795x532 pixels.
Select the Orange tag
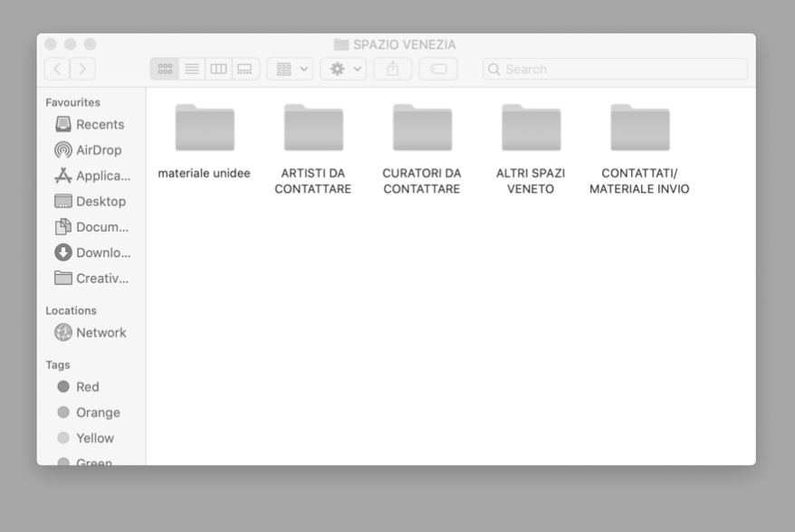[x=90, y=413]
